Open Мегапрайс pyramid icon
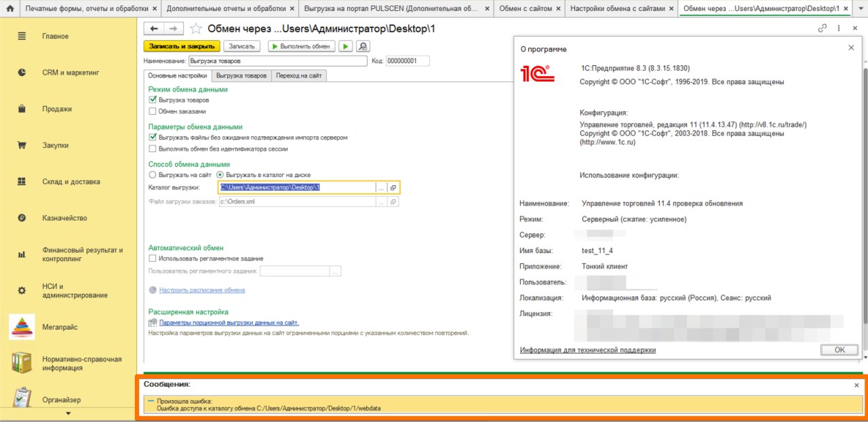 pos(22,327)
